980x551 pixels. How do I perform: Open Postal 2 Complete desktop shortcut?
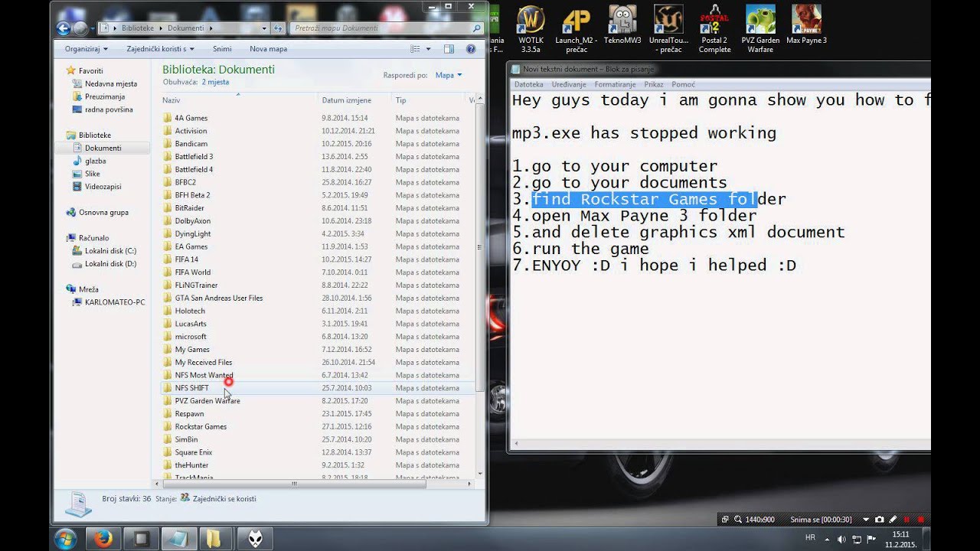714,28
